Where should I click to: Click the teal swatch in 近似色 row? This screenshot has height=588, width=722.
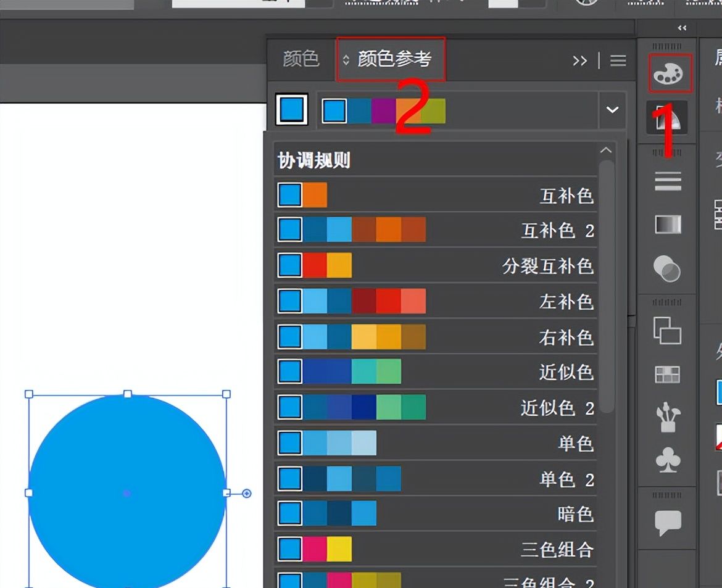[364, 371]
